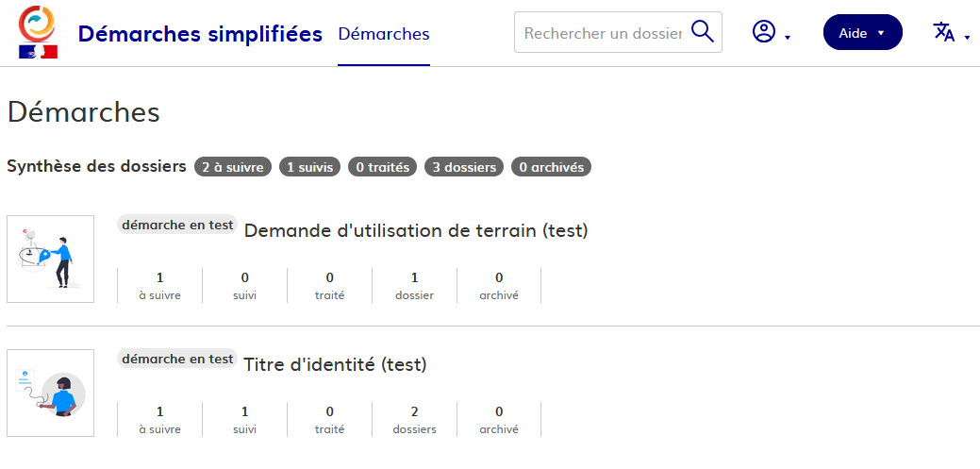Viewport: 980px width, 469px height.
Task: Open 'dossiers' tab for Titre d'identité
Action: tap(414, 419)
